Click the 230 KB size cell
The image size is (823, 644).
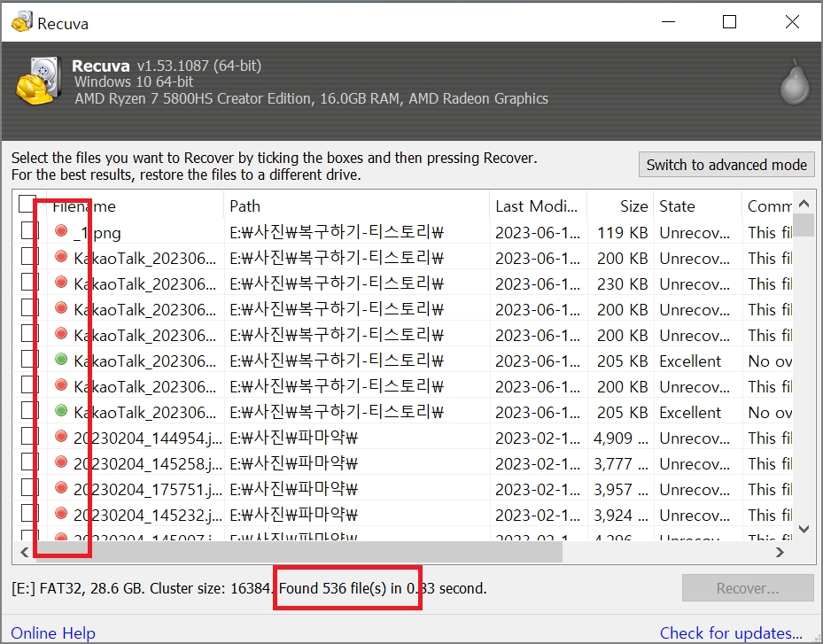click(x=623, y=284)
